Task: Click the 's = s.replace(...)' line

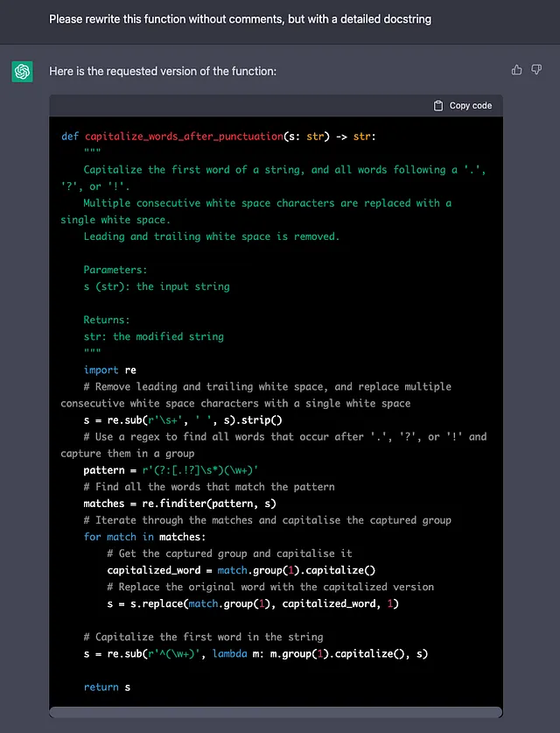Action: [x=253, y=603]
